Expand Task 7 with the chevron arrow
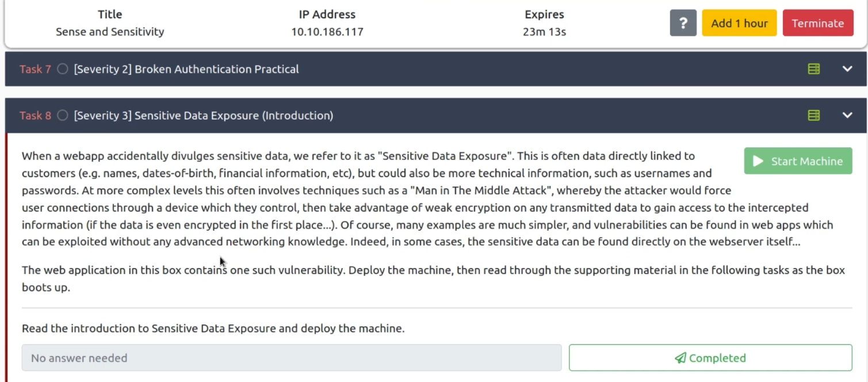 pos(847,69)
